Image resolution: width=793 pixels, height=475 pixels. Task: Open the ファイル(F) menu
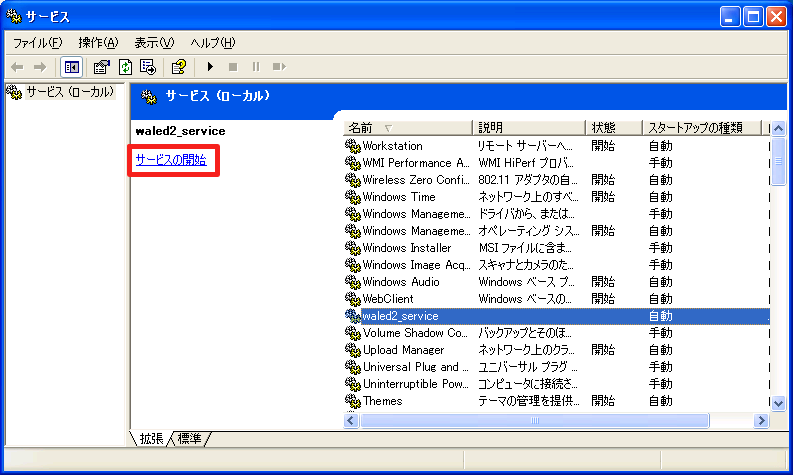coord(37,43)
